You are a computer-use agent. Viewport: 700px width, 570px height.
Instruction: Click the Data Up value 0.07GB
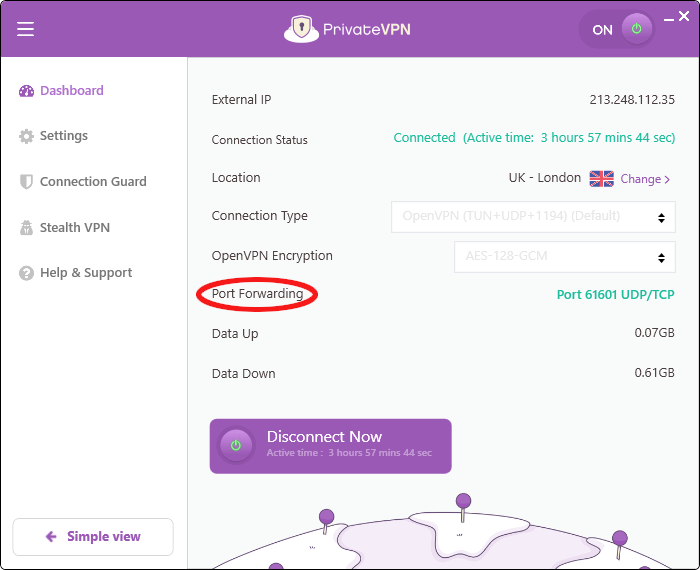654,333
